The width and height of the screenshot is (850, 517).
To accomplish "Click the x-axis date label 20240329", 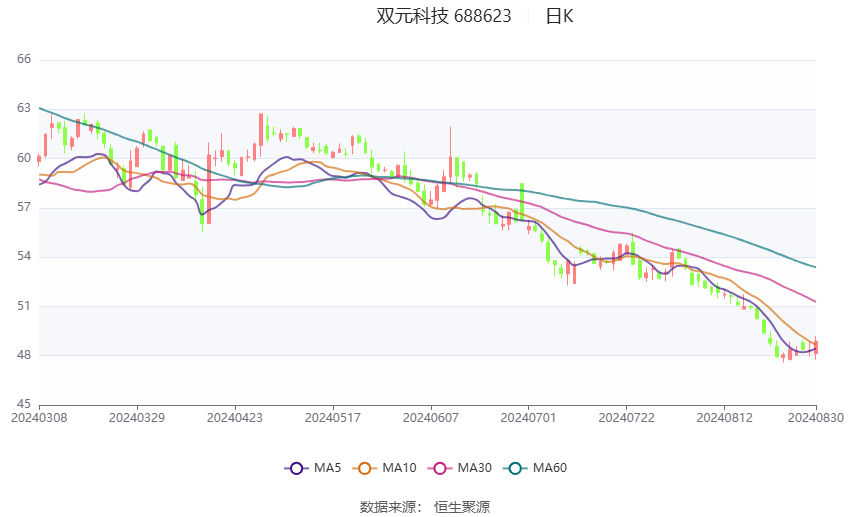I will pyautogui.click(x=137, y=418).
